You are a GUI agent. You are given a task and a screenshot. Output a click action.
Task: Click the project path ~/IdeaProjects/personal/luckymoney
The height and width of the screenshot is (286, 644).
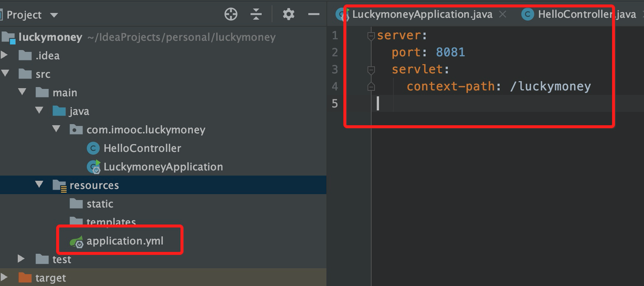182,37
